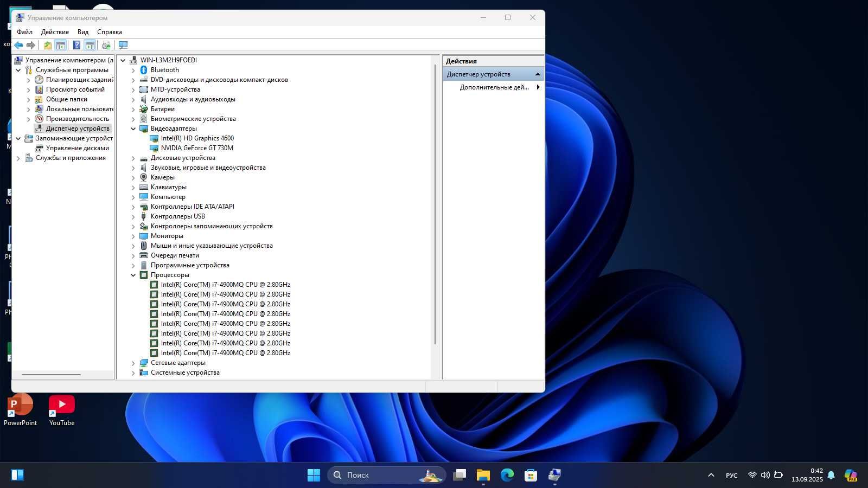Click the Up one level folder icon
868x488 pixels.
pos(48,45)
